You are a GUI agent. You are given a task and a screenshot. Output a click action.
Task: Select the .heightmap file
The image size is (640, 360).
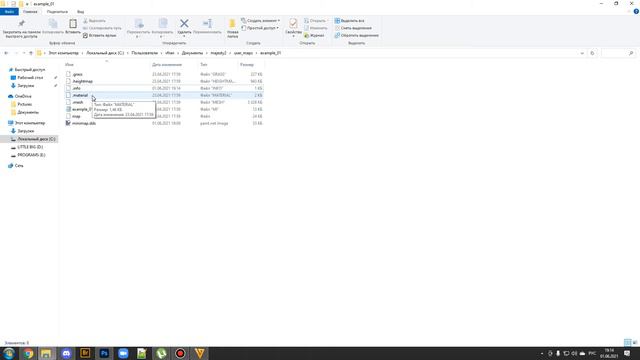click(x=82, y=81)
